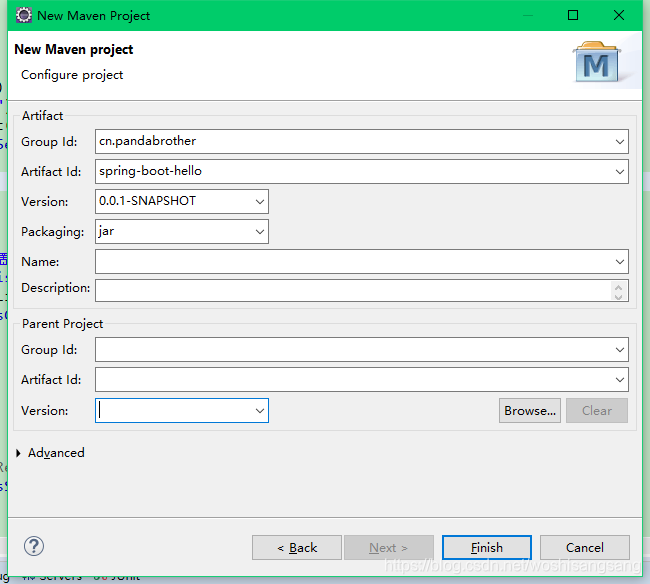Screen dimensions: 650x584
Task: Click the greyed-out Clear button
Action: (597, 411)
